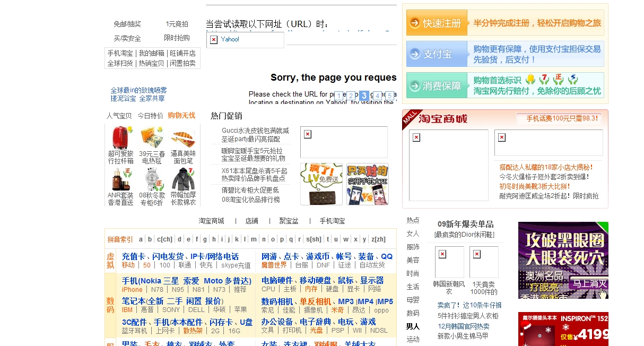Viewport: 644px width, 346px height.
Task: Open 旺铺开店 link
Action: click(x=183, y=54)
